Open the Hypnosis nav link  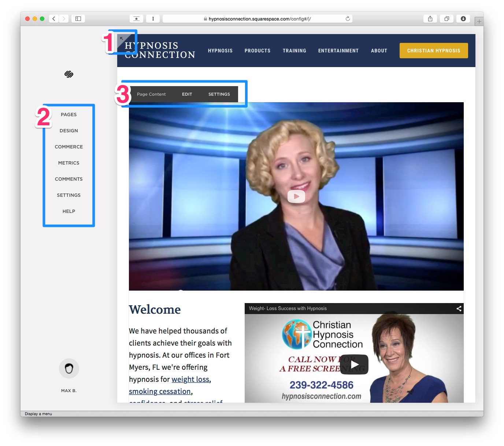pyautogui.click(x=220, y=51)
